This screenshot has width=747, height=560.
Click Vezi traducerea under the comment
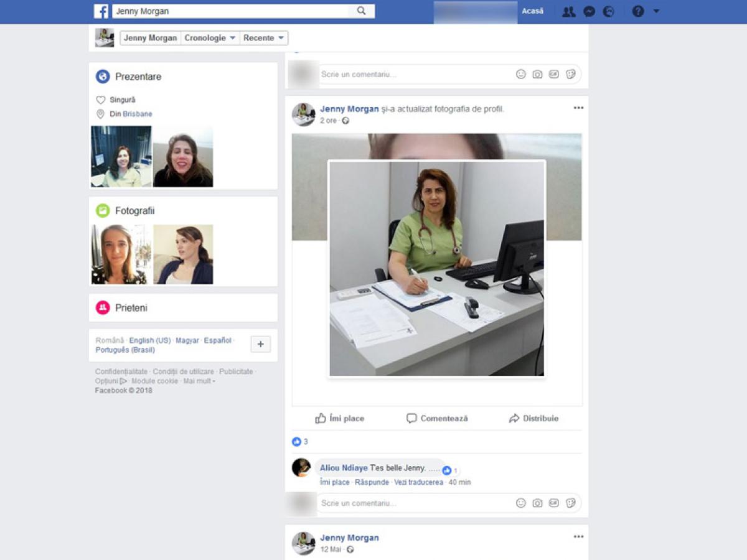coord(418,482)
